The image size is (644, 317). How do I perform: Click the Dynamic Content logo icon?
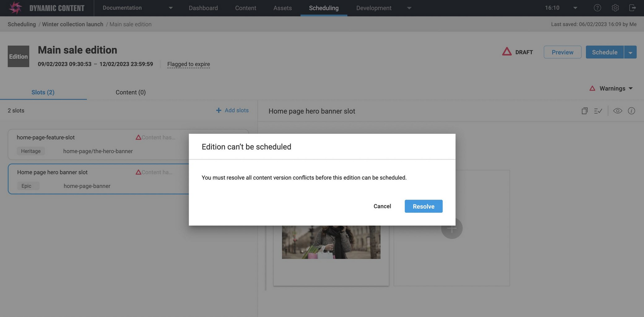click(x=15, y=8)
